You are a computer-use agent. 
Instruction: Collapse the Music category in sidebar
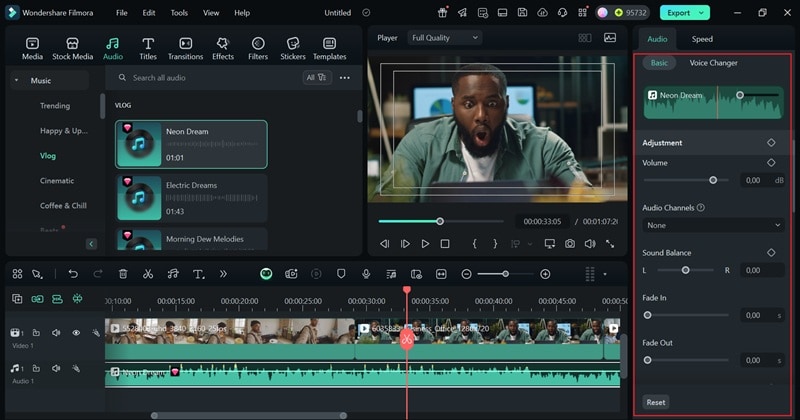click(17, 80)
